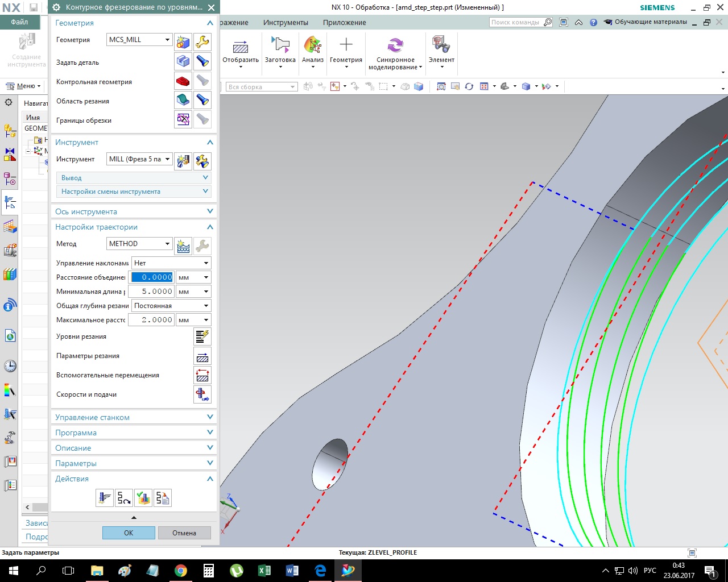Open the Метод METHOD dropdown

[x=139, y=244]
